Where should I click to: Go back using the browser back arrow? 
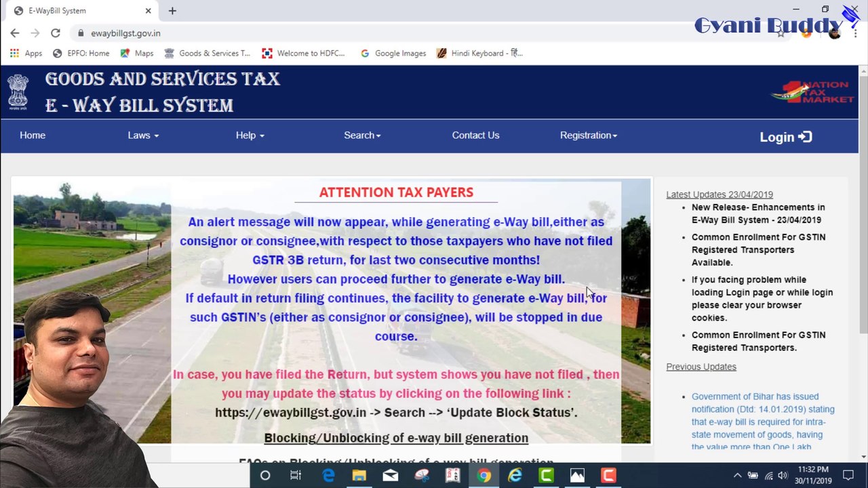tap(15, 33)
